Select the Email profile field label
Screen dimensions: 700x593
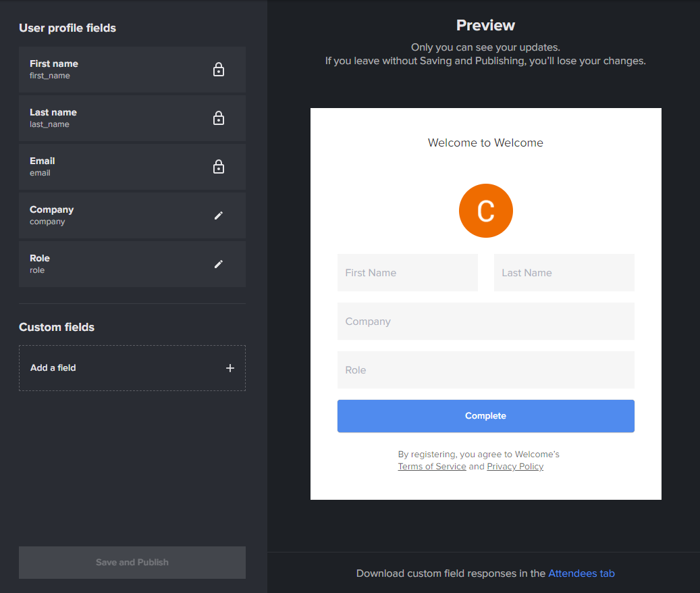[x=43, y=161]
